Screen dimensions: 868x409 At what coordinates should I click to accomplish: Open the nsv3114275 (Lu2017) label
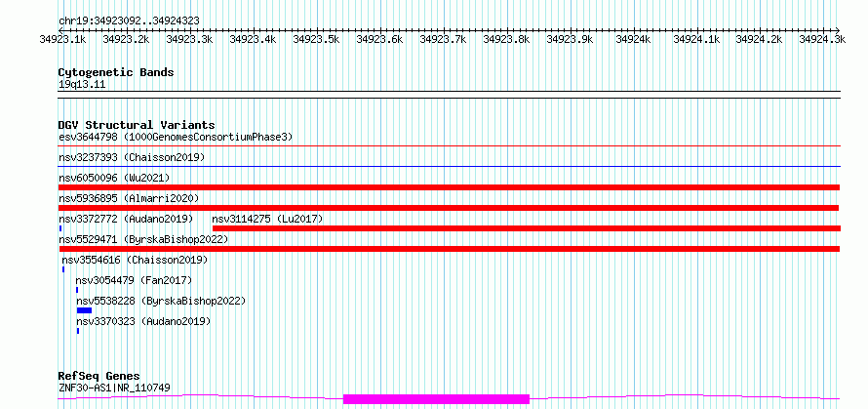[x=267, y=219]
